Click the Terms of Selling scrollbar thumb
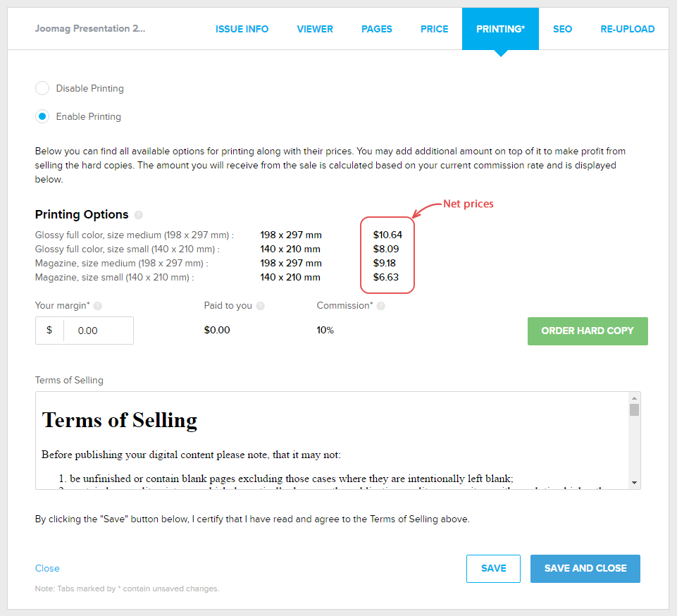Screen dimensions: 677x616 click(x=635, y=409)
